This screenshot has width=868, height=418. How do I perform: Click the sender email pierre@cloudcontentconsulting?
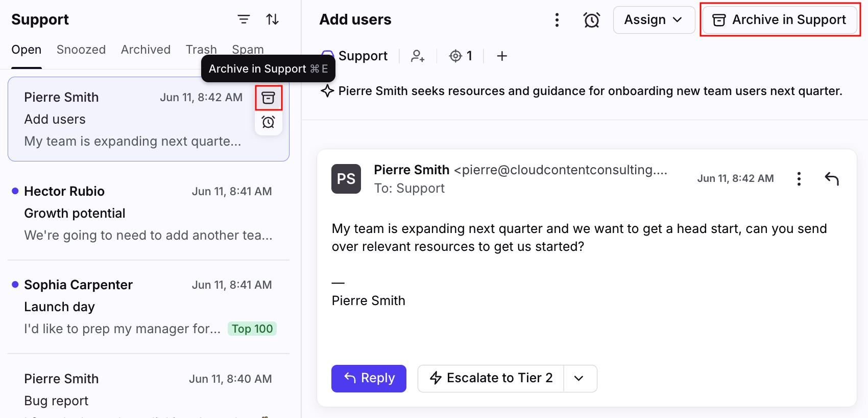[561, 170]
